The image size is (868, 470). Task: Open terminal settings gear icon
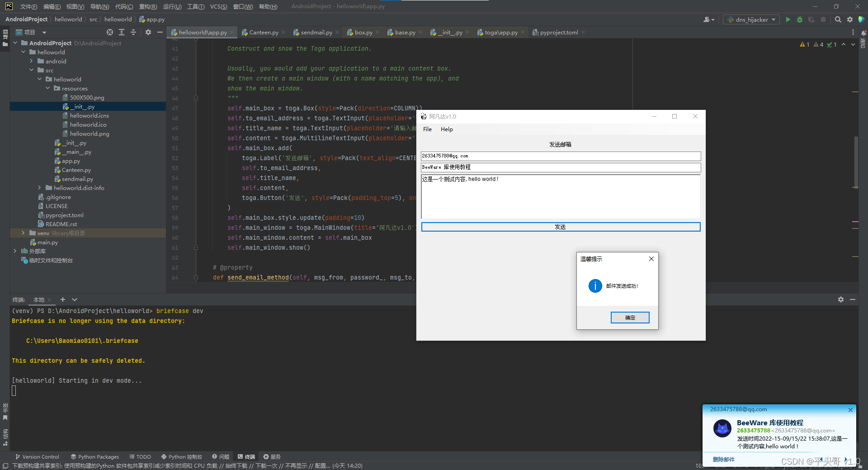[841, 299]
